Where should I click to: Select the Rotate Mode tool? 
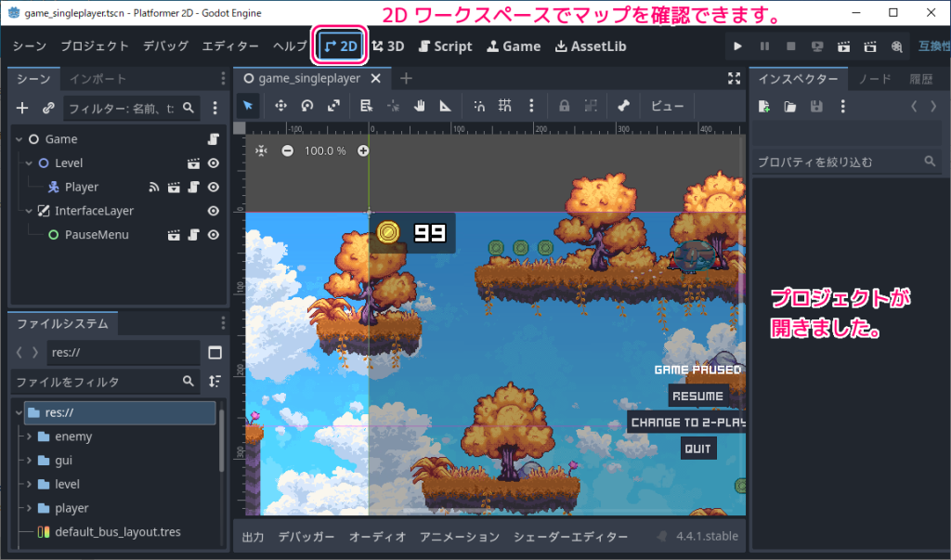pyautogui.click(x=306, y=106)
